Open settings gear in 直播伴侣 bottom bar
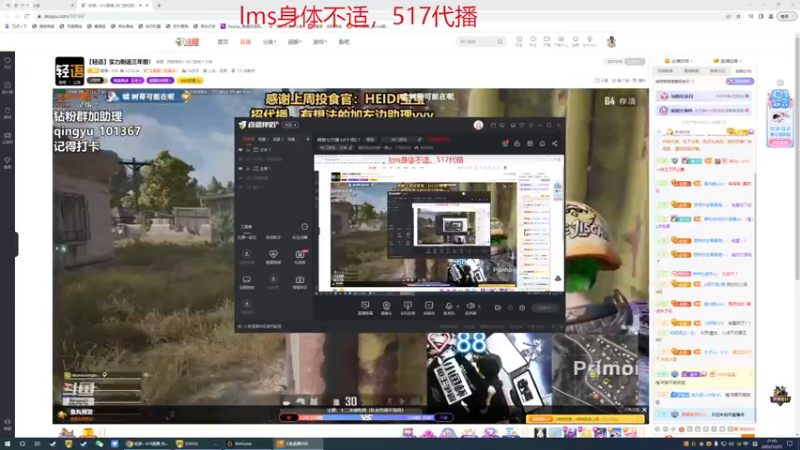The image size is (800, 450). coord(522,308)
